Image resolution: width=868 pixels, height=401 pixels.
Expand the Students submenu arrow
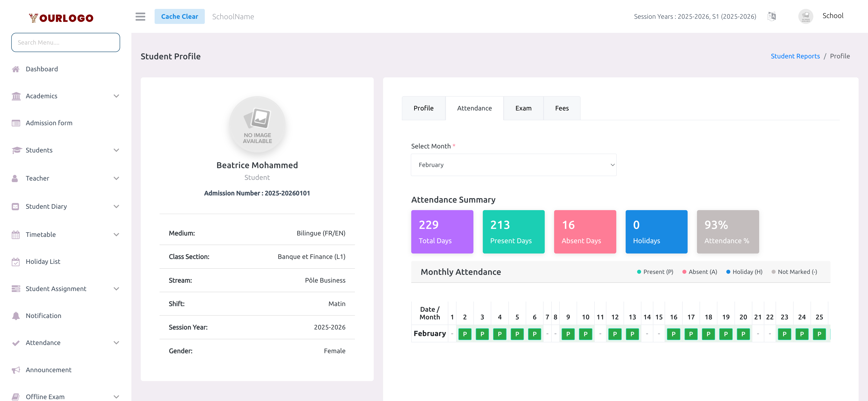(x=116, y=150)
